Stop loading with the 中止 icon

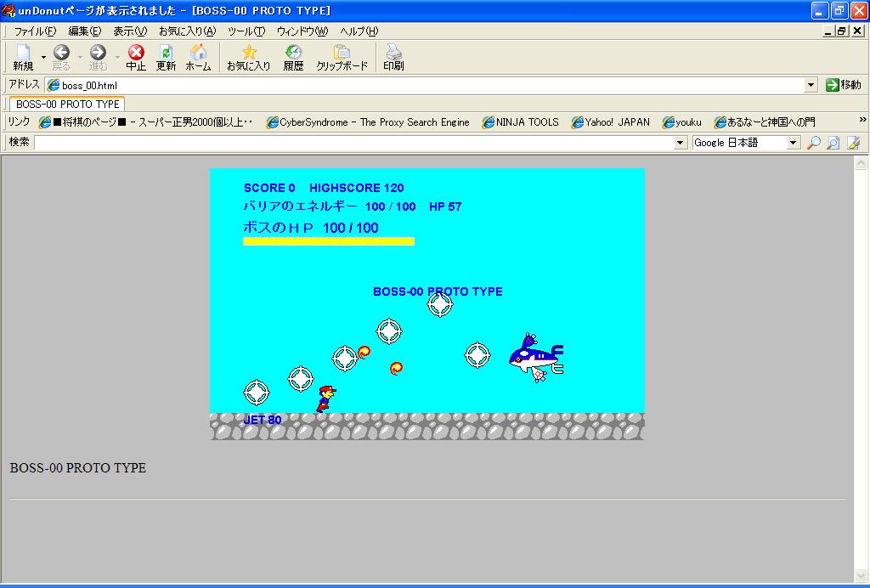(136, 53)
